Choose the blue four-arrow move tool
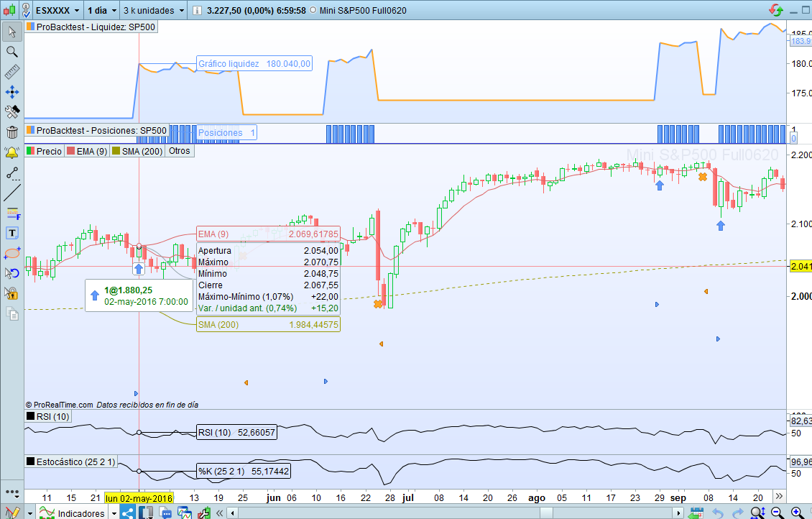 12,92
